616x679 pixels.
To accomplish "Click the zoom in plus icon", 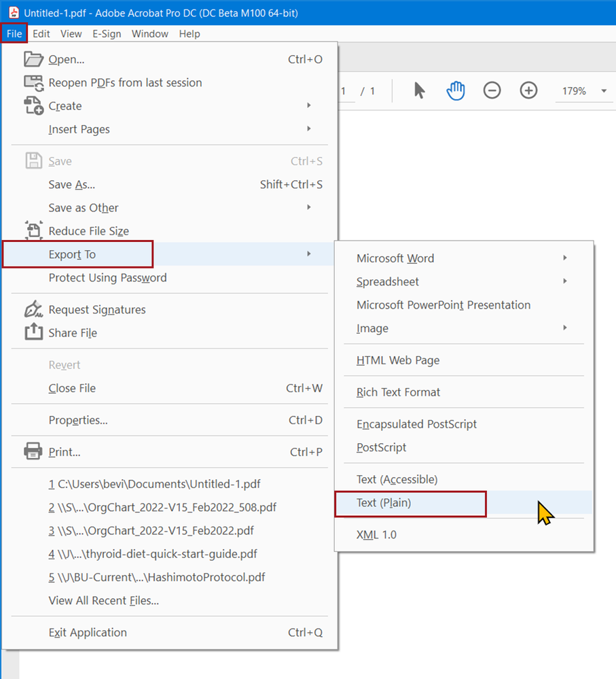I will click(528, 90).
